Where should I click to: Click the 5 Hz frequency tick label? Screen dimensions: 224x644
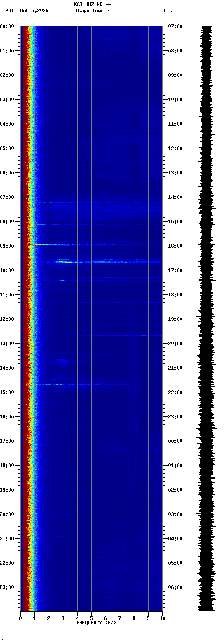(91, 618)
